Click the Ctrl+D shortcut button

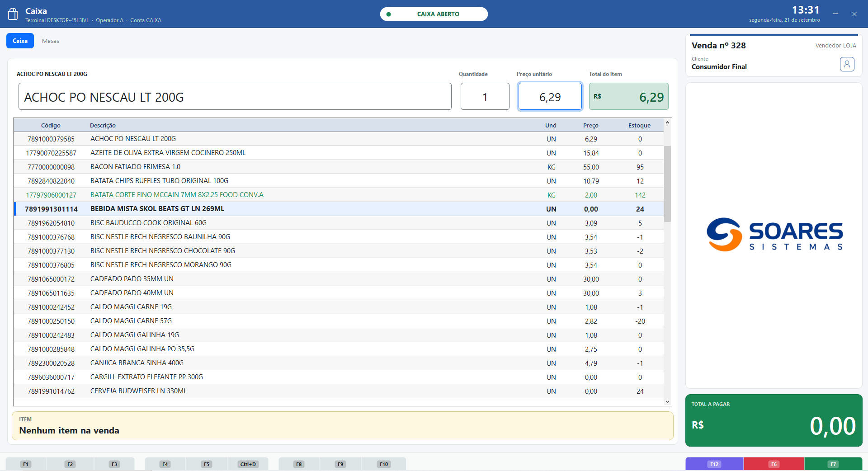coord(248,464)
